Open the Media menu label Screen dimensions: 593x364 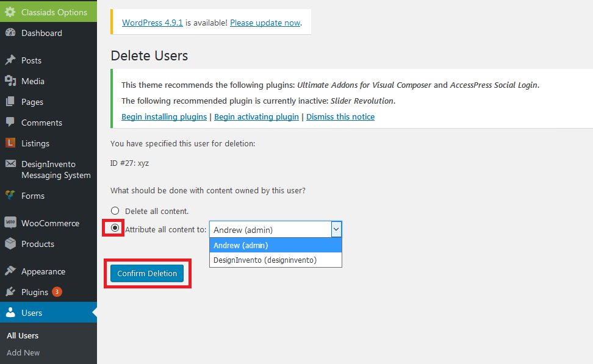pos(33,81)
